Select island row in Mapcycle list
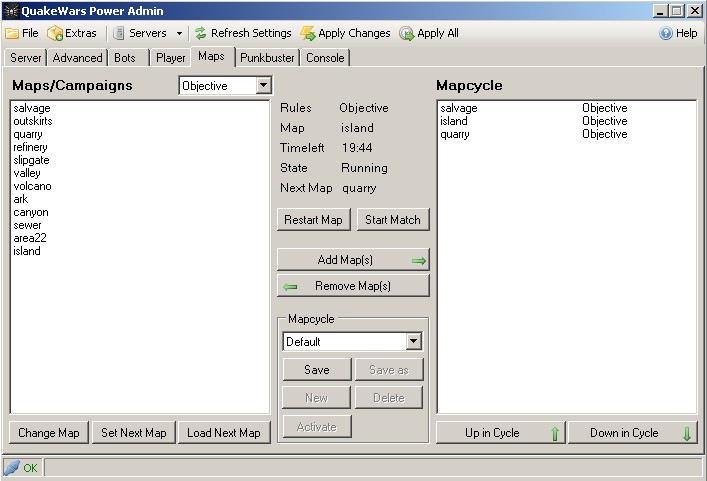 tap(567, 121)
